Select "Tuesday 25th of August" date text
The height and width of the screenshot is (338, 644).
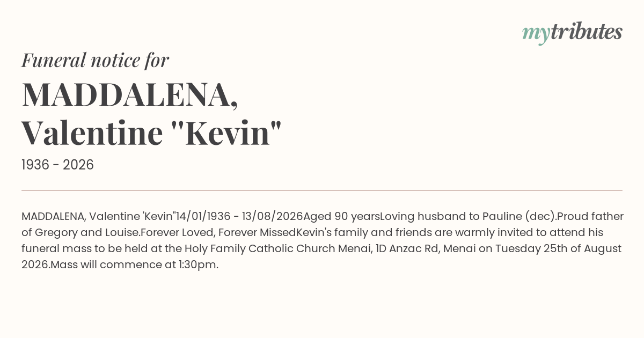558,249
